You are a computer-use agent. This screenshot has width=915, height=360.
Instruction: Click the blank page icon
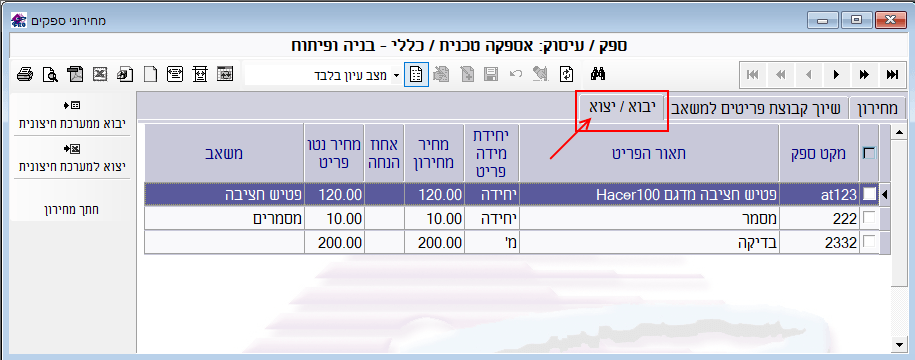pyautogui.click(x=151, y=75)
